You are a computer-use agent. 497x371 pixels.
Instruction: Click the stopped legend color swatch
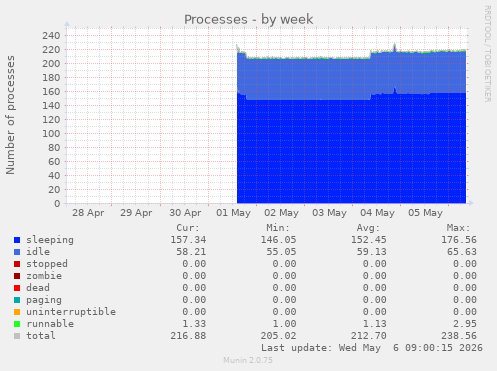[x=17, y=264]
